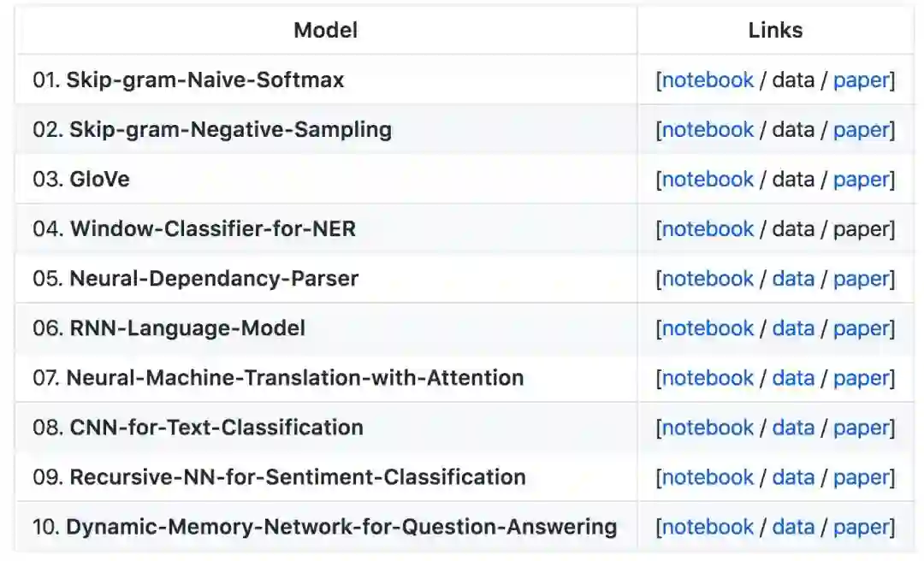
Task: Open the RNN-Language-Model data link
Action: coord(792,328)
